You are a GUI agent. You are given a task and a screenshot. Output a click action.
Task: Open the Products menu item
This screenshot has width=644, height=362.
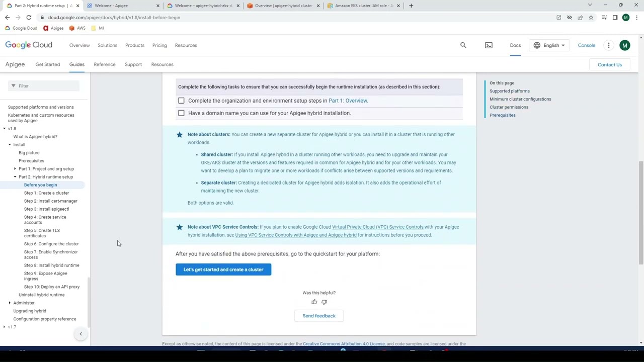134,45
